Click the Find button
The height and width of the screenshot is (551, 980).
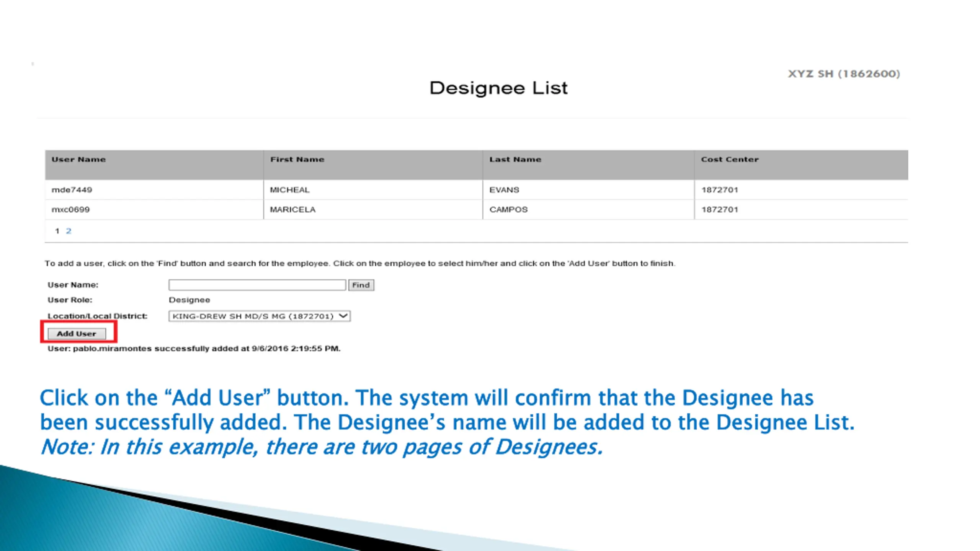click(x=361, y=285)
